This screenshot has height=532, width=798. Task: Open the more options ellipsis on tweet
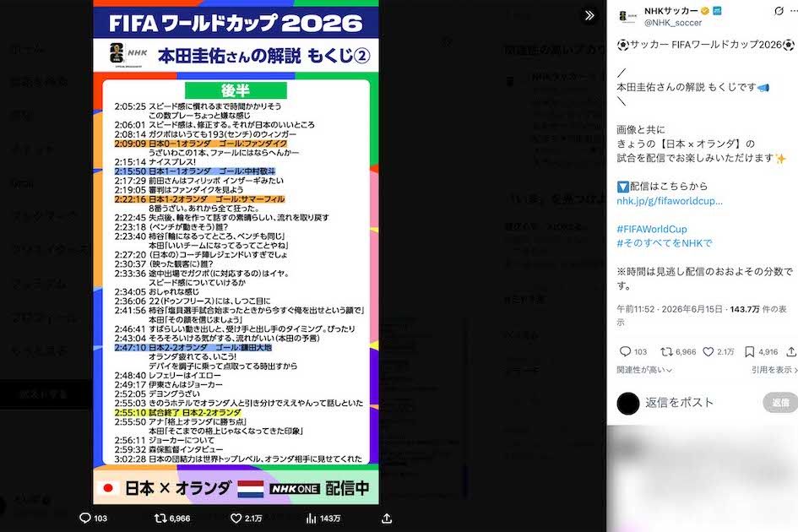point(795,11)
